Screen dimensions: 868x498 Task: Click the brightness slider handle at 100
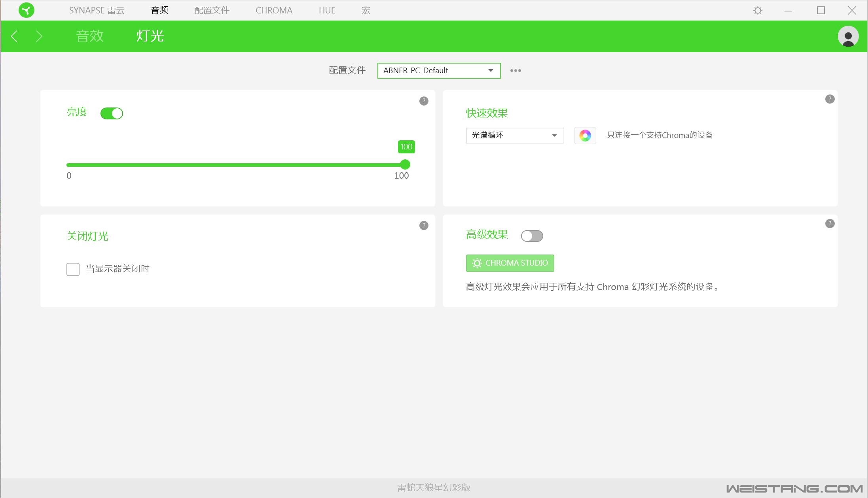(405, 164)
